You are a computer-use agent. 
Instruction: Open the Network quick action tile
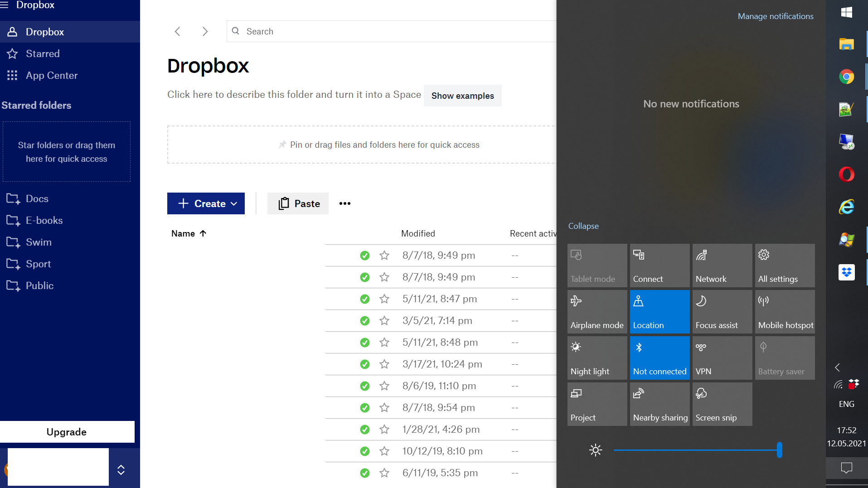point(722,266)
